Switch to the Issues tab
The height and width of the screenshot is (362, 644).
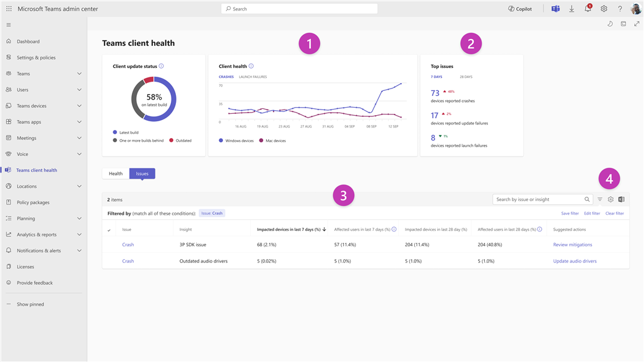coord(142,174)
